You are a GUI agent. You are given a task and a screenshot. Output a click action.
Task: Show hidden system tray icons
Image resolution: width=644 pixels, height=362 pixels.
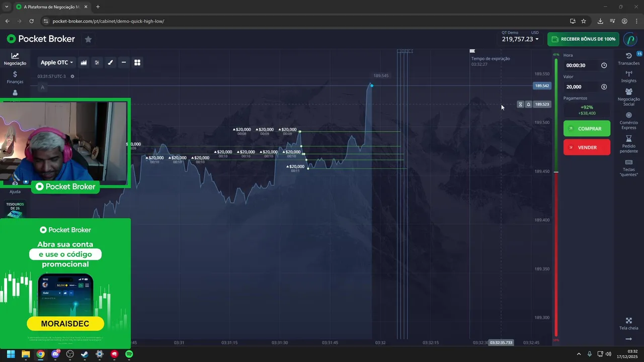[x=579, y=354]
